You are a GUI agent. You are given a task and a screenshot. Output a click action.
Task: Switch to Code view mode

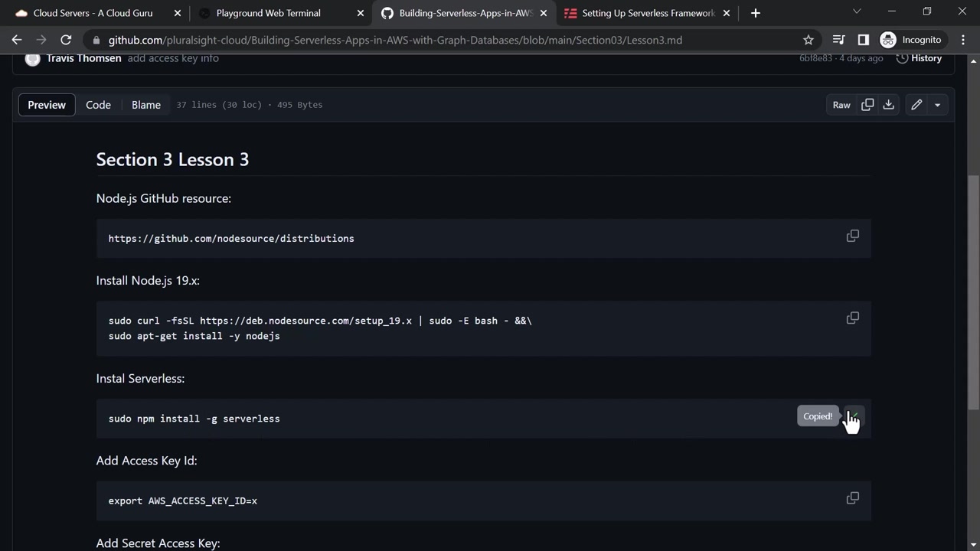98,105
